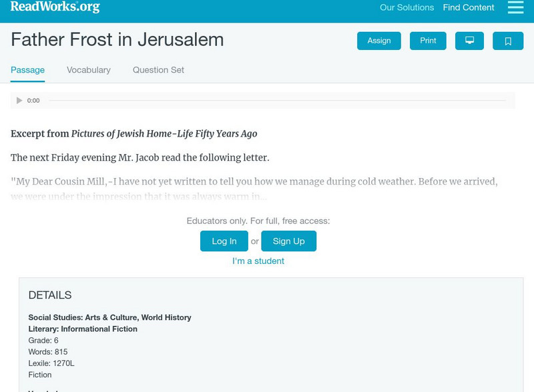Follow the "I'm a student" link

click(258, 261)
